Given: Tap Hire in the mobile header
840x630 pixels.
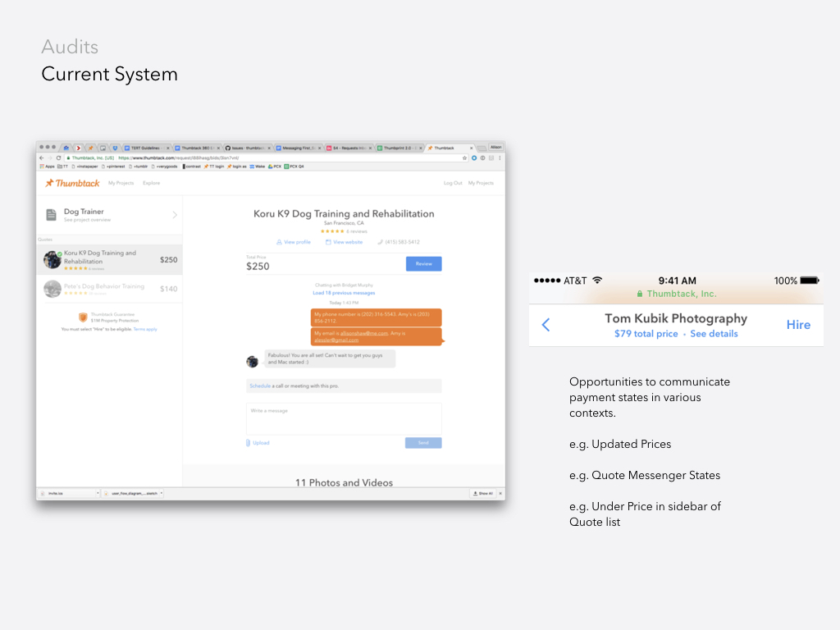Looking at the screenshot, I should pos(798,325).
